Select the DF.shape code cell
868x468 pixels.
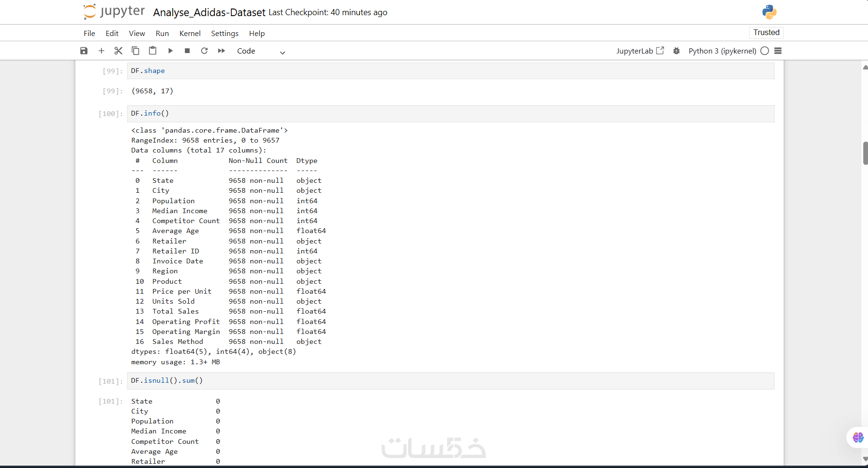(x=450, y=71)
